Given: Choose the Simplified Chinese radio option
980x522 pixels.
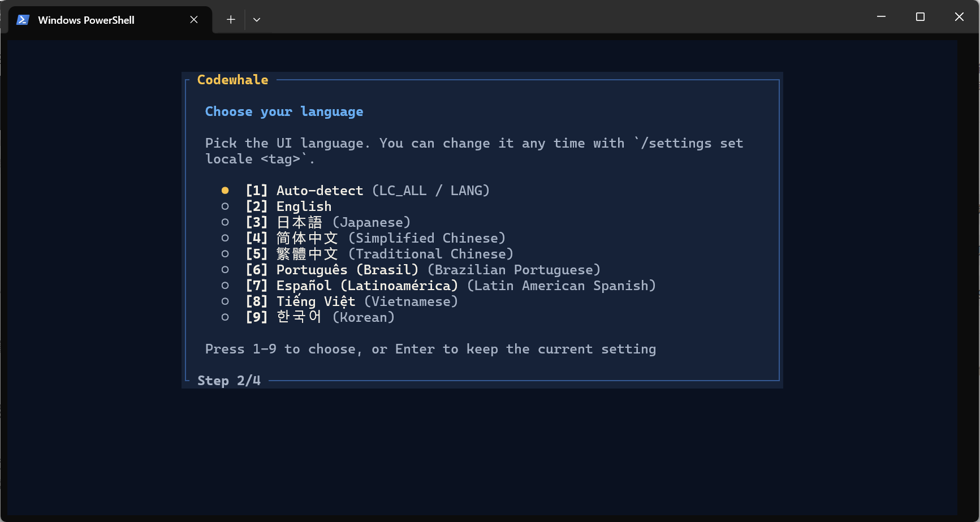Looking at the screenshot, I should coord(225,238).
